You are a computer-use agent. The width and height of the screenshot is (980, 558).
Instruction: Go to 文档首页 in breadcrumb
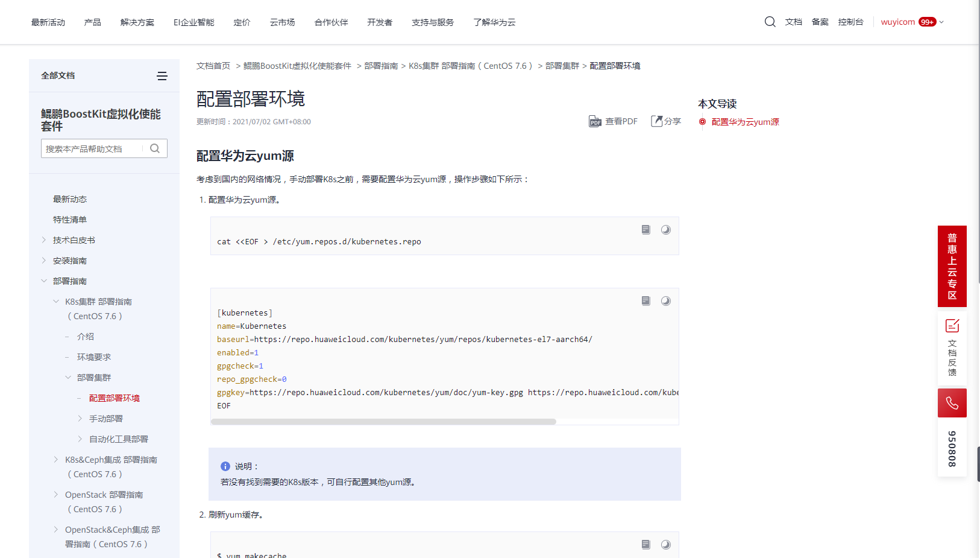point(213,66)
